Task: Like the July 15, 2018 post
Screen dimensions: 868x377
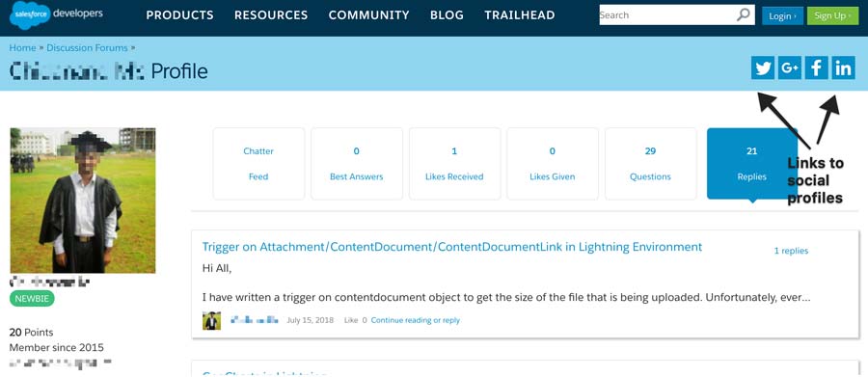Action: pyautogui.click(x=351, y=320)
